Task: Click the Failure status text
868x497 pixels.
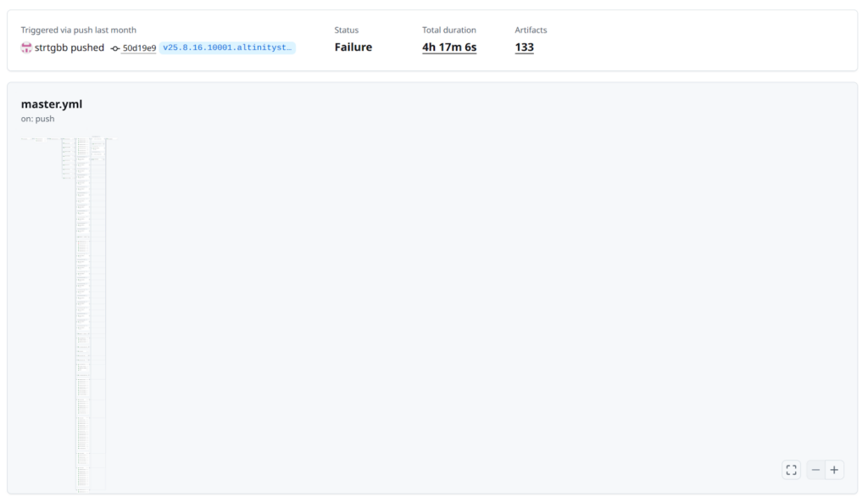Action: pos(353,47)
